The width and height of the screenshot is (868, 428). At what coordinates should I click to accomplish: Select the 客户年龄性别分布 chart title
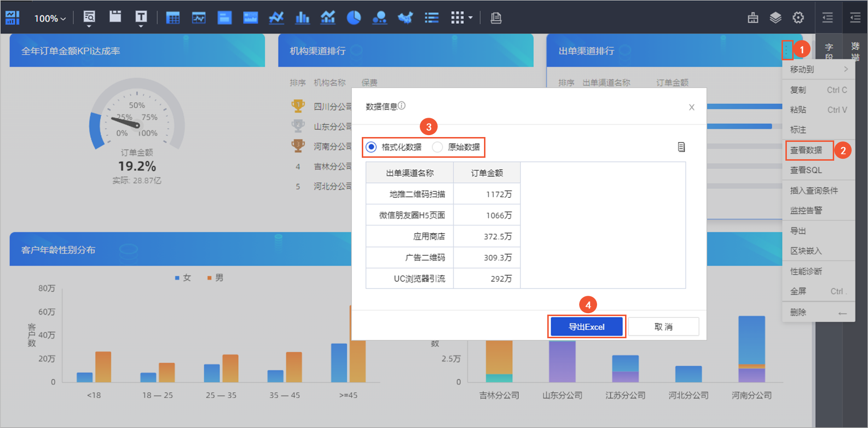pyautogui.click(x=58, y=250)
